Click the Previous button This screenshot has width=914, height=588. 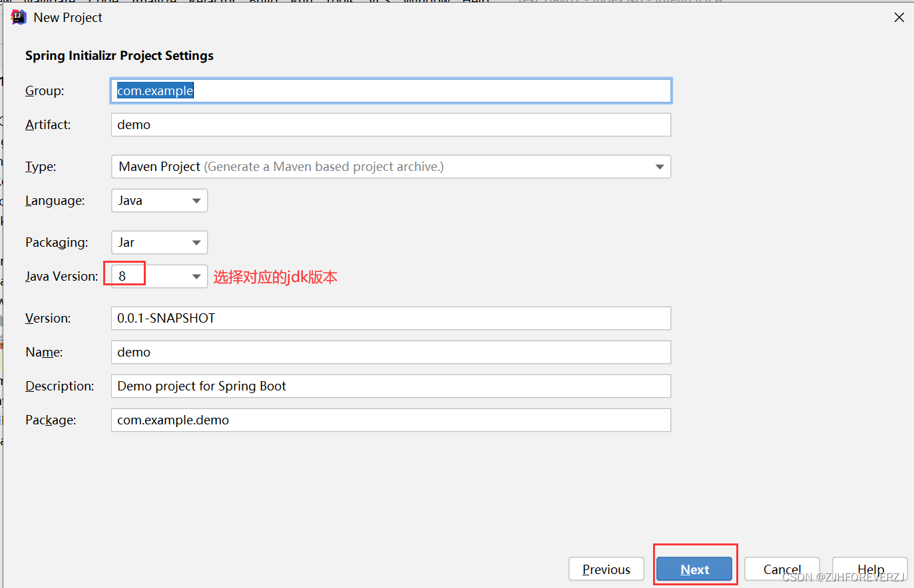(x=606, y=569)
